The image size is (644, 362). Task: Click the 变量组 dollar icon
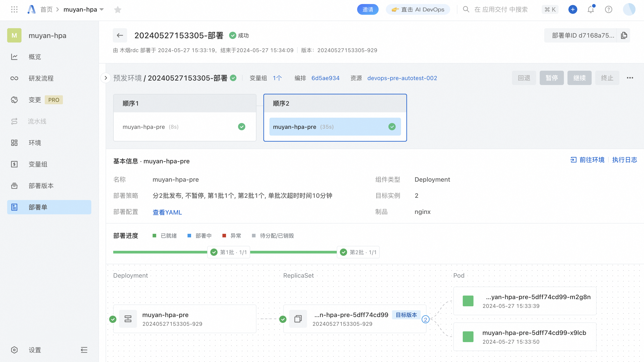pos(14,164)
